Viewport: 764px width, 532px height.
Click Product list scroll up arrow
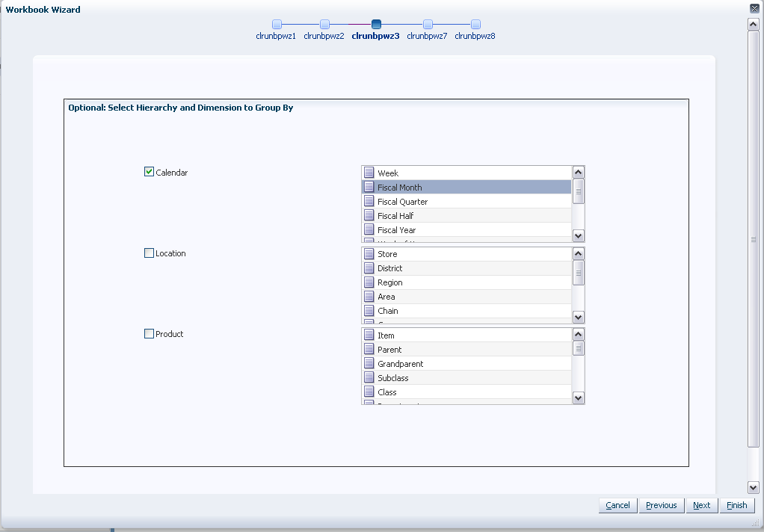pos(578,334)
